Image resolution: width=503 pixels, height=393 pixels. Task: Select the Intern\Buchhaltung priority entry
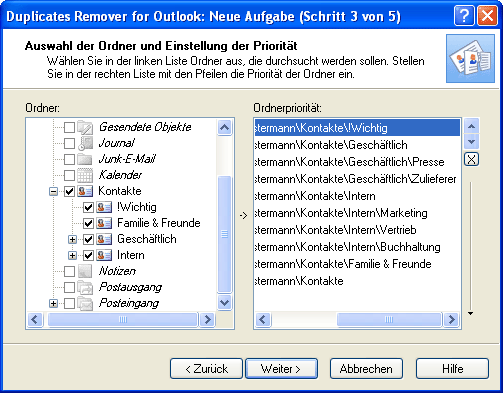357,247
